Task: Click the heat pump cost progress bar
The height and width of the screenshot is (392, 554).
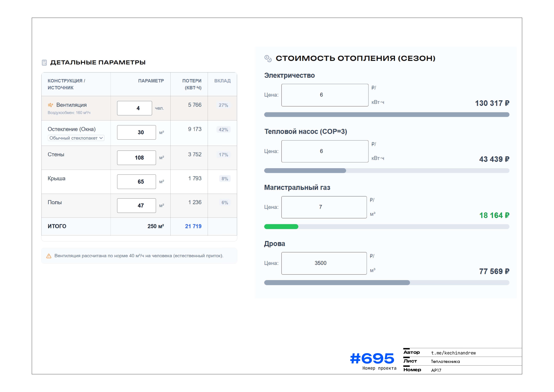Action: tap(305, 171)
